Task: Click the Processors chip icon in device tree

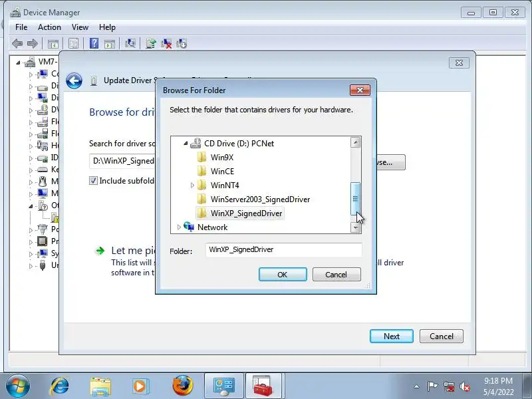Action: click(43, 241)
